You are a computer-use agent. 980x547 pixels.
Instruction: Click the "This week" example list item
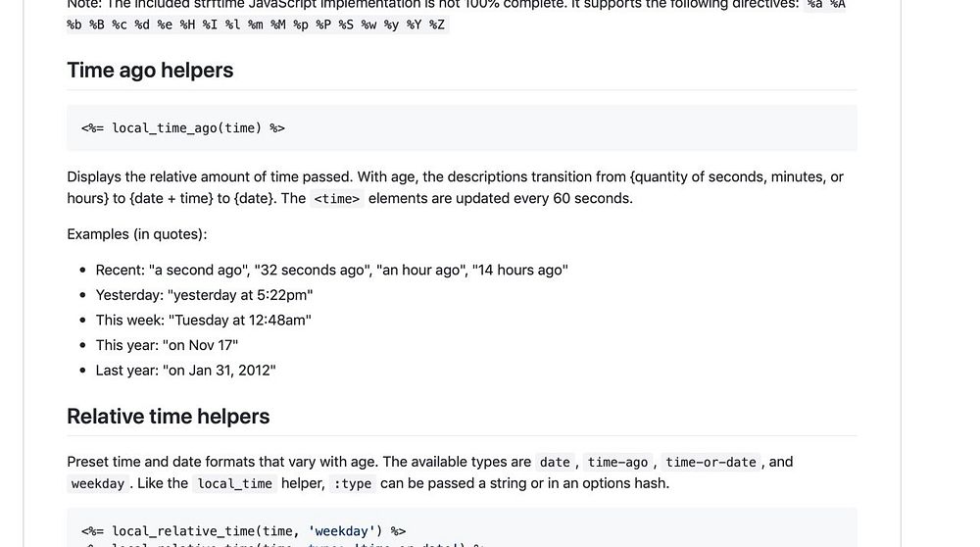point(204,321)
